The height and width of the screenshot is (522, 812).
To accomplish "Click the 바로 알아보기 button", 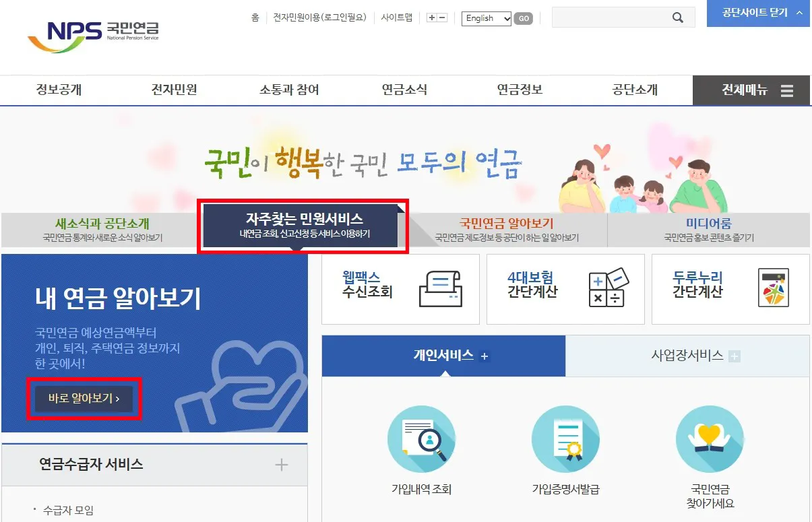I will tap(84, 399).
